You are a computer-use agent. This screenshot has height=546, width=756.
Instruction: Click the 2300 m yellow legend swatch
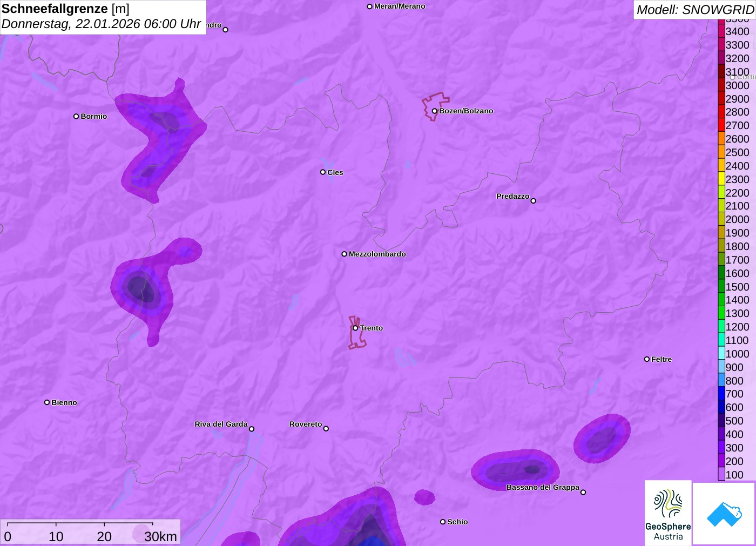click(721, 179)
